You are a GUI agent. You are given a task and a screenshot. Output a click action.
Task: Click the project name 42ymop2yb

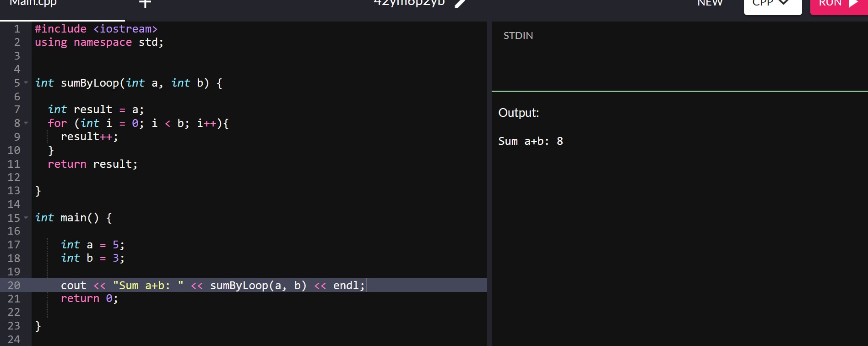(409, 3)
